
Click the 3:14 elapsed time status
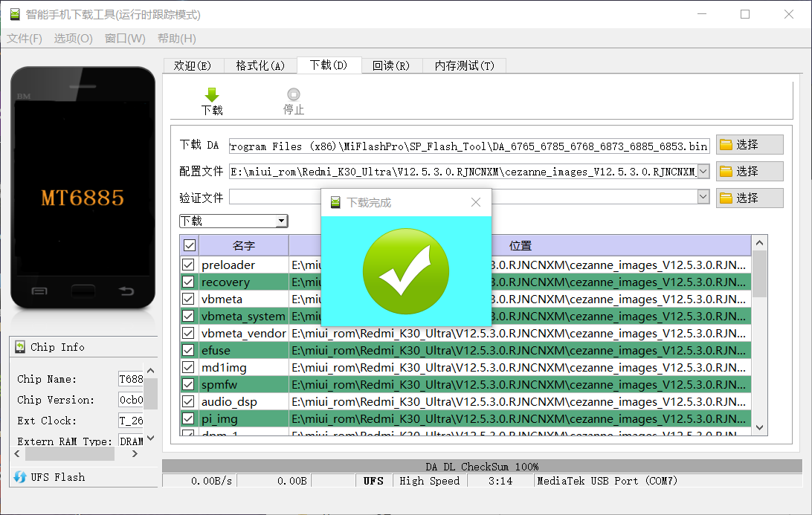pyautogui.click(x=500, y=481)
